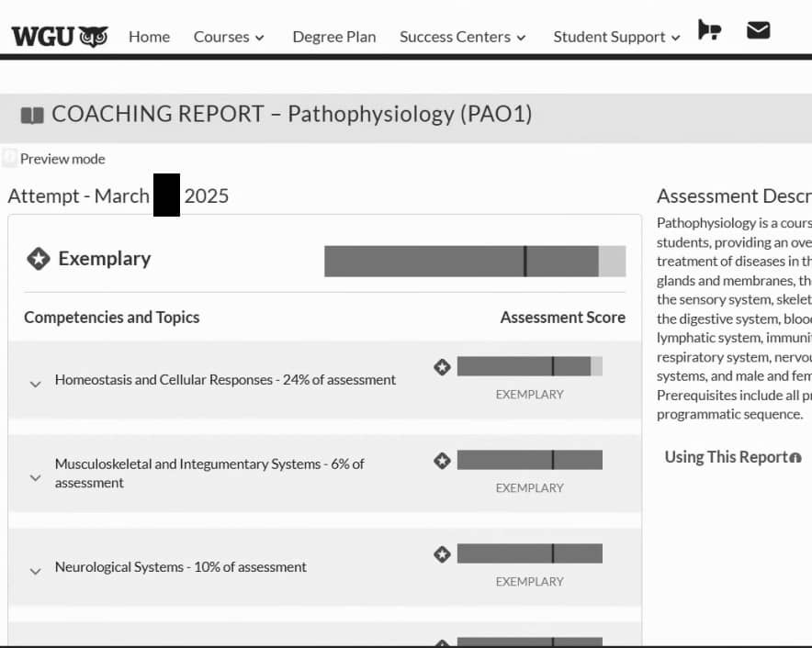
Task: Open the announcements megaphone icon
Action: coord(709,30)
